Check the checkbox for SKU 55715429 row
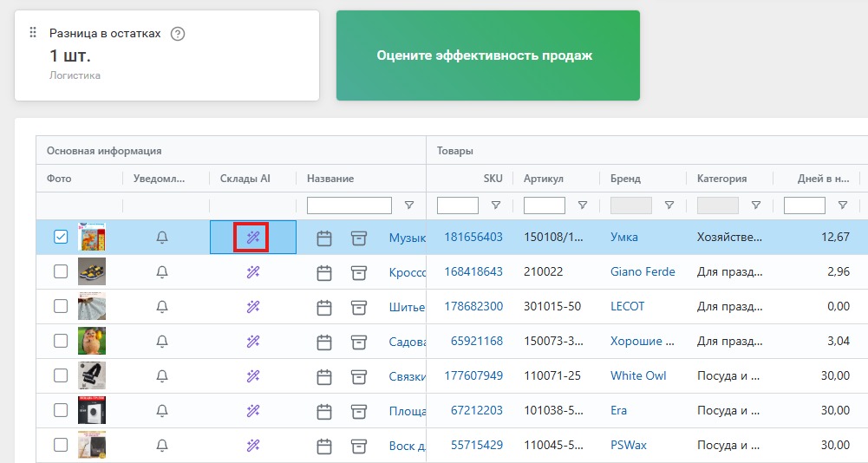868x463 pixels. (x=61, y=445)
